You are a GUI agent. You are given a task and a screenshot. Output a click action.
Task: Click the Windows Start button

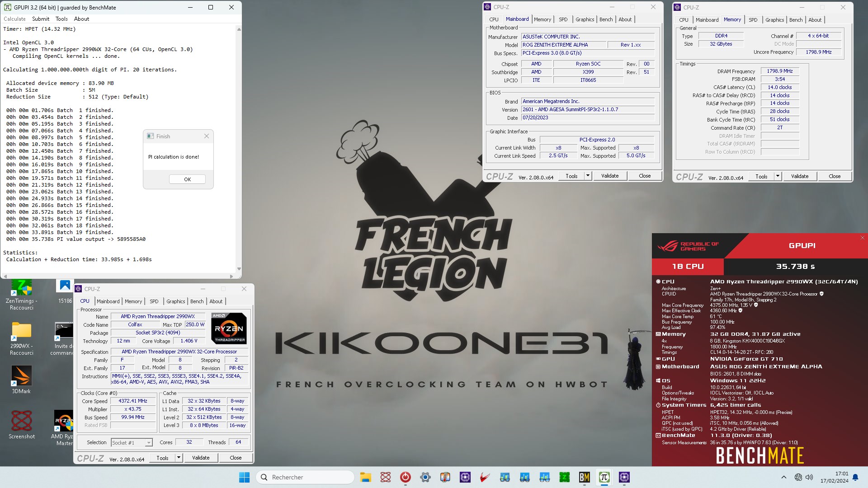click(244, 477)
